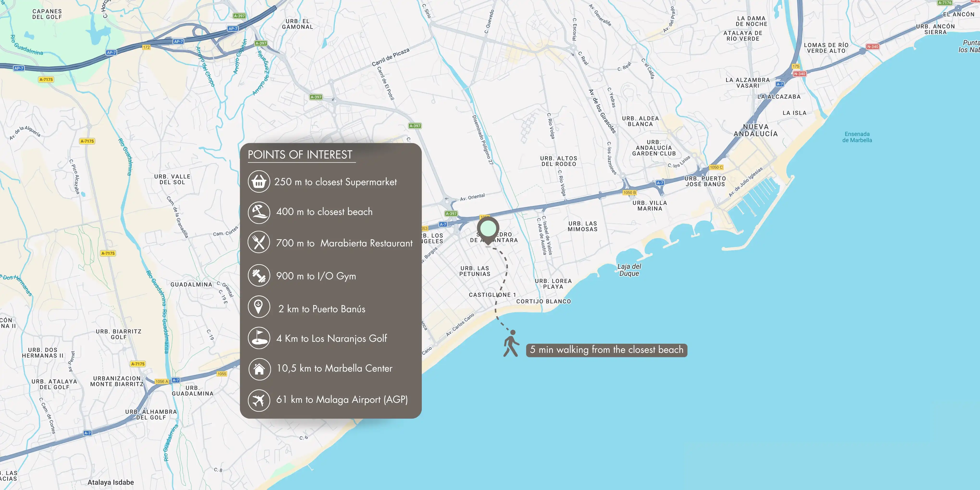Click the Nueva Andalucía map label
The width and height of the screenshot is (980, 490).
click(x=756, y=130)
